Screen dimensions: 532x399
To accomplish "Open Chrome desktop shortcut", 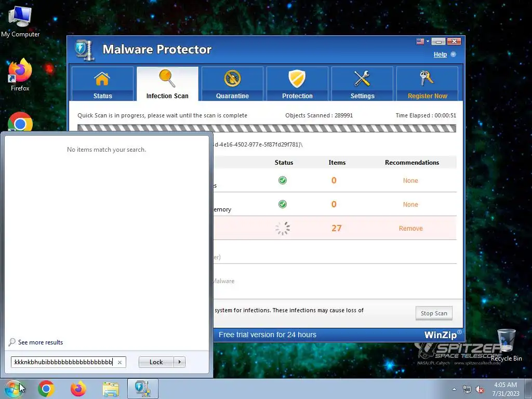I will pos(20,122).
